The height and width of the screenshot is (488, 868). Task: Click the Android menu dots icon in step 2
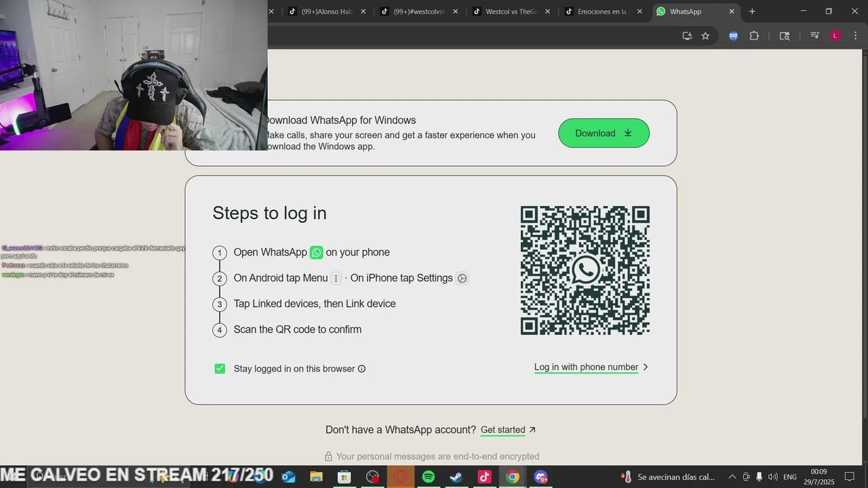click(x=336, y=279)
